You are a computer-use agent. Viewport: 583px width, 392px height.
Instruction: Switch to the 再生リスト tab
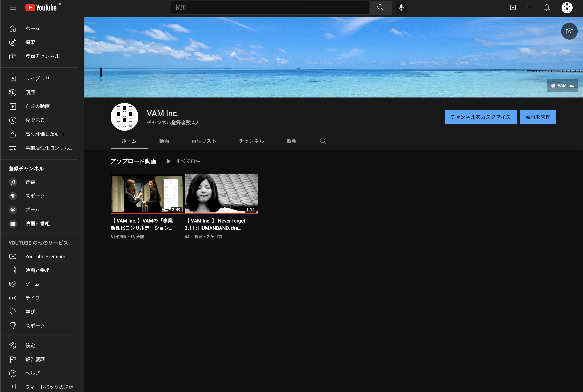click(x=204, y=141)
